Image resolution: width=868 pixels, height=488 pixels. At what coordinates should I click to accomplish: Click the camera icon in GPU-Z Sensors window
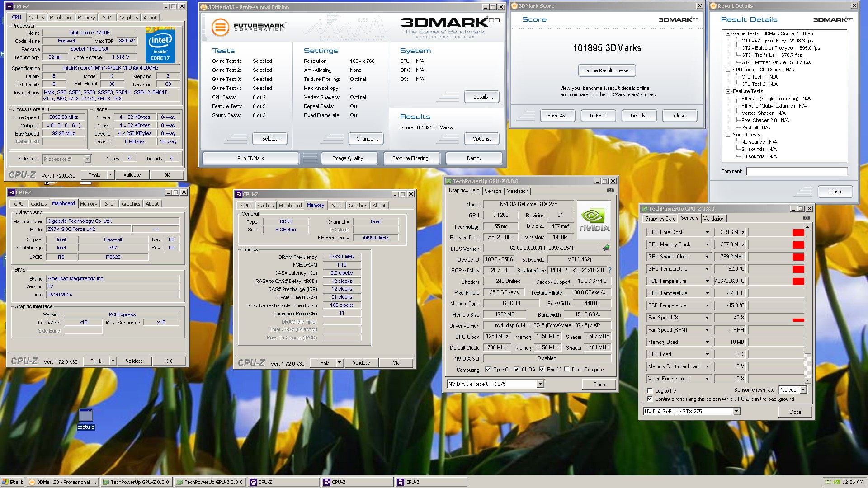pyautogui.click(x=806, y=218)
